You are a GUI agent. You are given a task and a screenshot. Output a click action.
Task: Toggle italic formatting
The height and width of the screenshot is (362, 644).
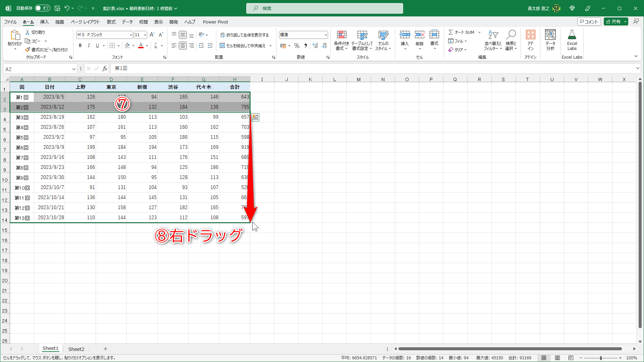pyautogui.click(x=89, y=45)
